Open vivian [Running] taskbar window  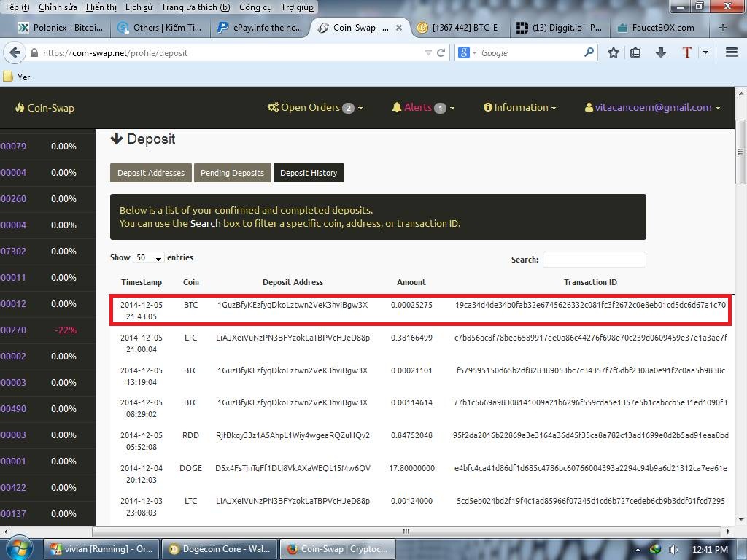[102, 549]
